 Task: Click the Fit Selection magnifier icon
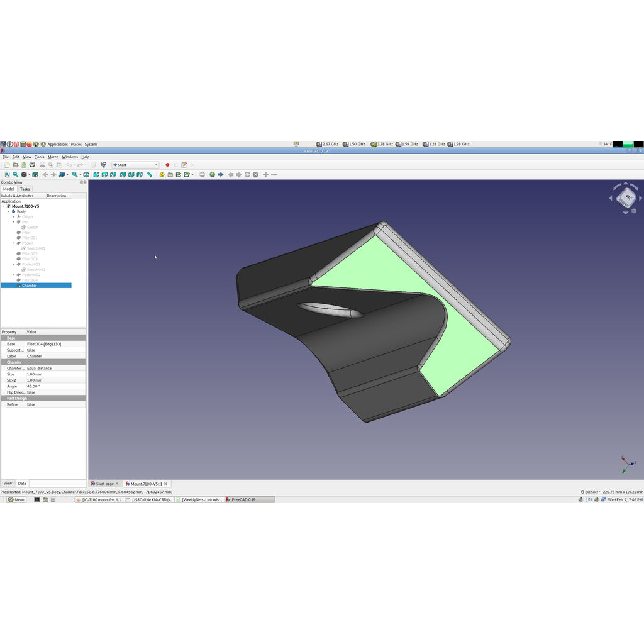click(x=16, y=175)
